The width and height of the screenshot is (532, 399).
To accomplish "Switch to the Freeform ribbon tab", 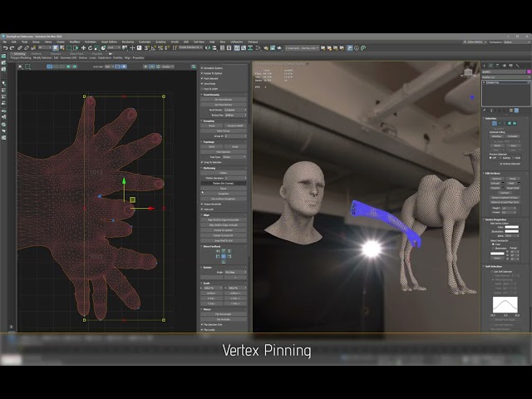I will pyautogui.click(x=37, y=53).
